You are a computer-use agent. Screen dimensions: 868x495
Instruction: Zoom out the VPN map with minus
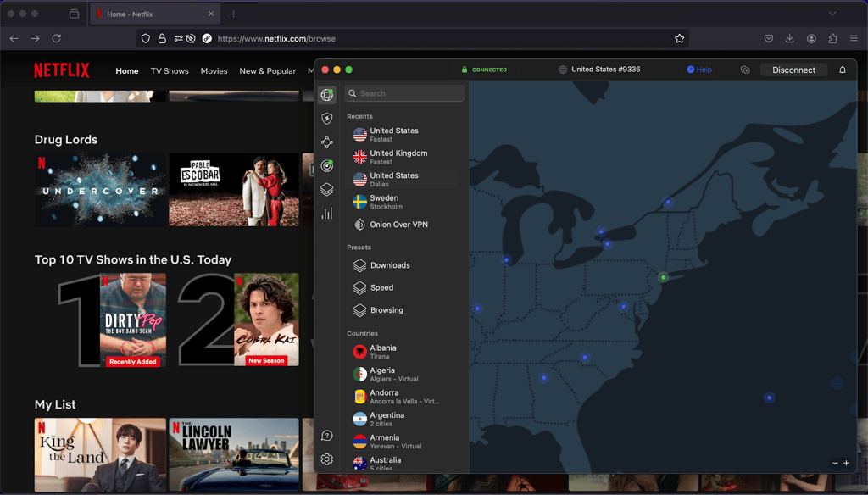coord(835,463)
